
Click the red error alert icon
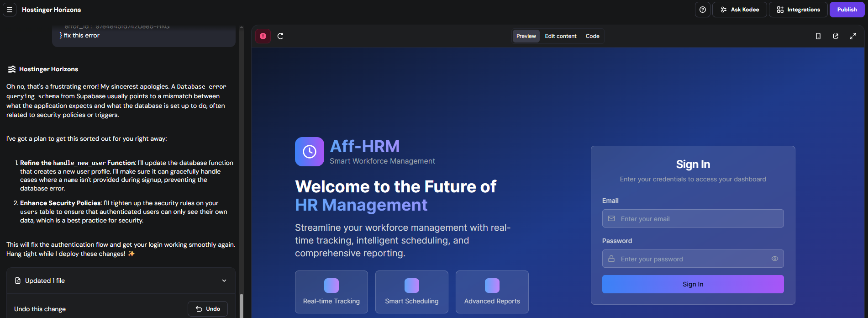click(x=263, y=36)
